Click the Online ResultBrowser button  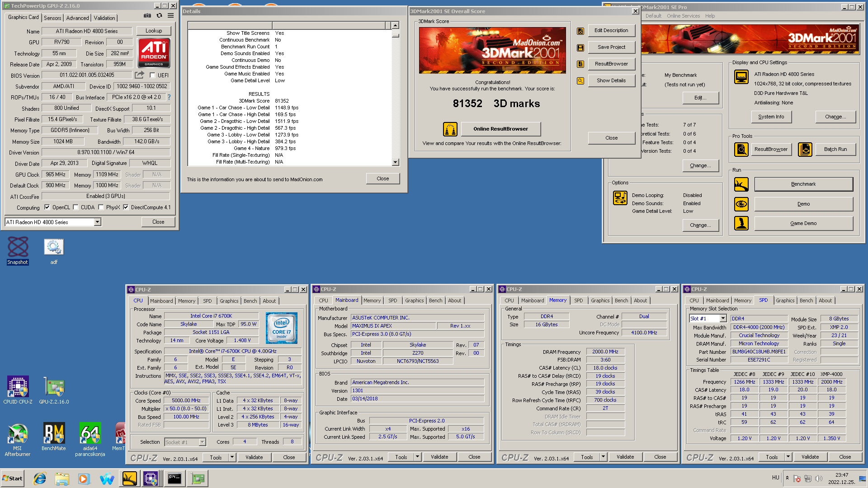point(500,129)
